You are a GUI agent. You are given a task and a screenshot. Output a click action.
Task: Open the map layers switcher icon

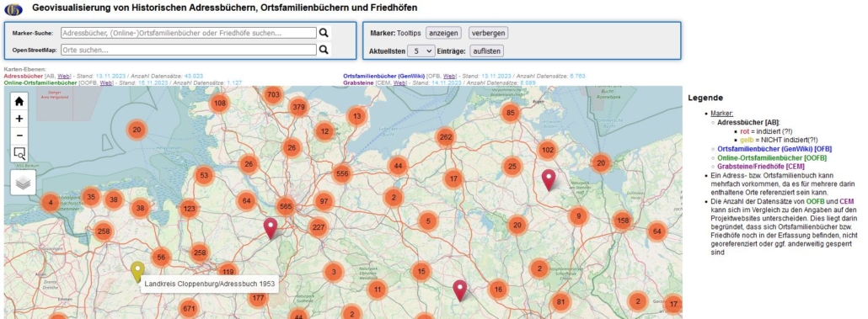click(24, 183)
